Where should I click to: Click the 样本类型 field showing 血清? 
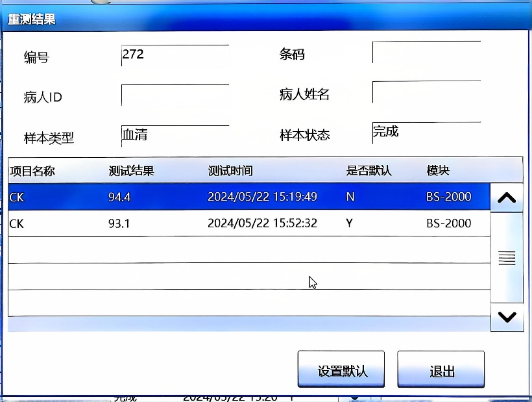[175, 135]
